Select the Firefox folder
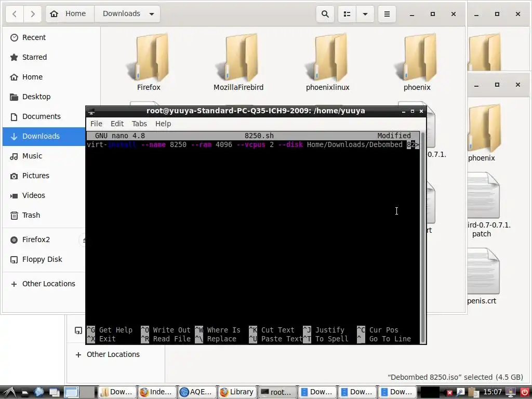Image resolution: width=532 pixels, height=399 pixels. (x=149, y=62)
